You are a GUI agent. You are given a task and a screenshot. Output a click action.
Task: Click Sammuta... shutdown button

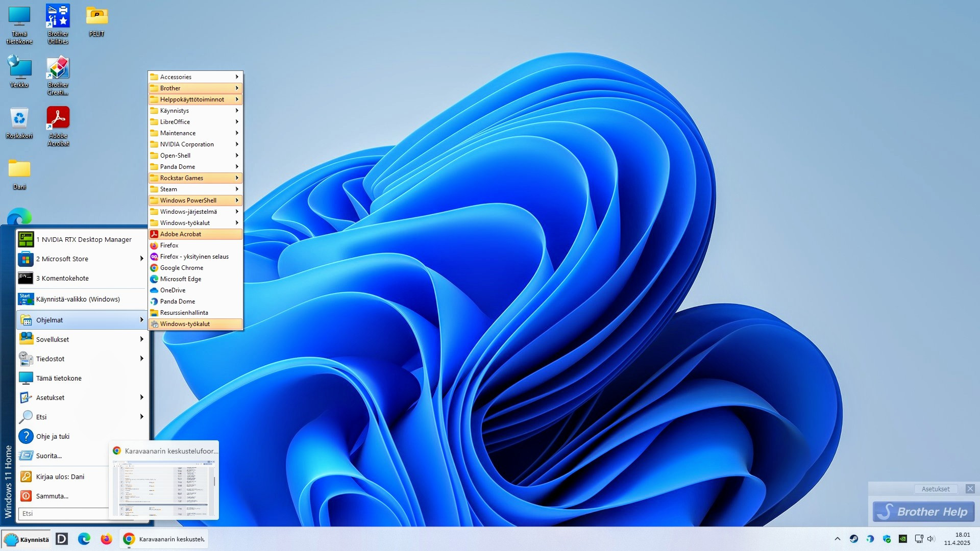[52, 496]
